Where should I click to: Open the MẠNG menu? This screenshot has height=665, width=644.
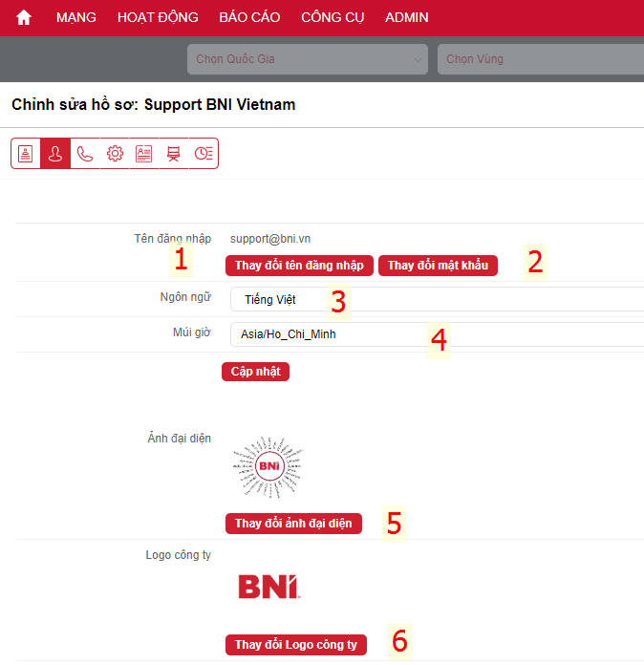[x=76, y=17]
